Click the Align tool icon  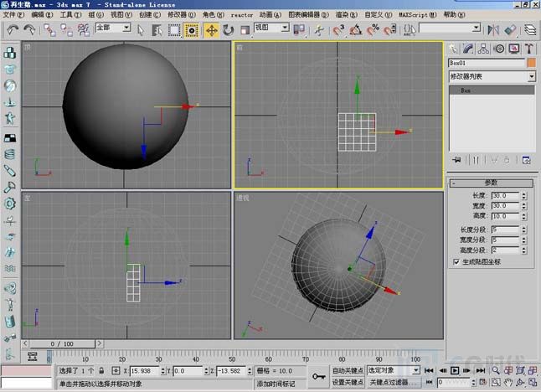click(x=510, y=30)
